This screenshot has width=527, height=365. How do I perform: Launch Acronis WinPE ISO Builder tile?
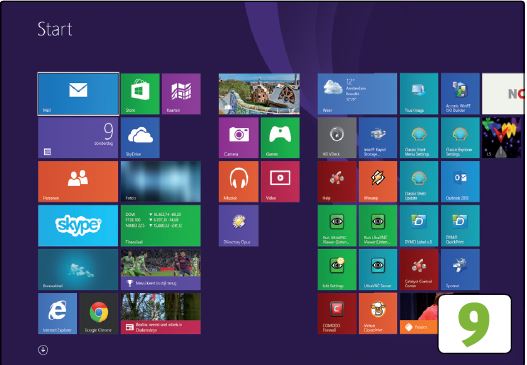(x=460, y=94)
